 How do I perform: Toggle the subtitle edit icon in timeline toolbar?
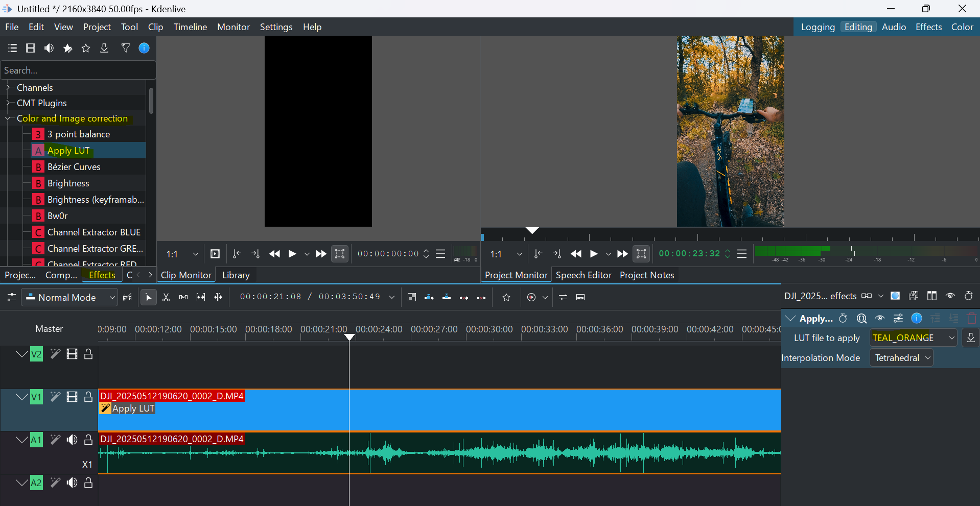580,297
